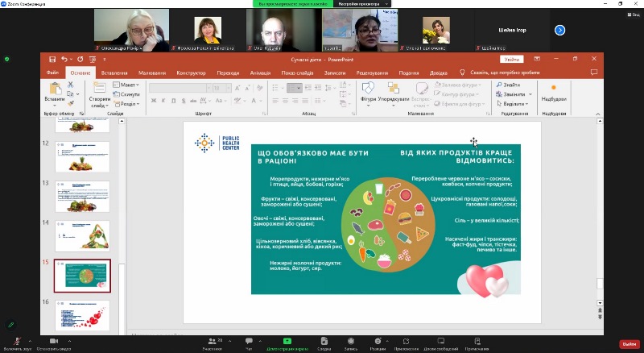Click the PowerPoint save icon
Screen dimensions: 644x353
coord(52,59)
